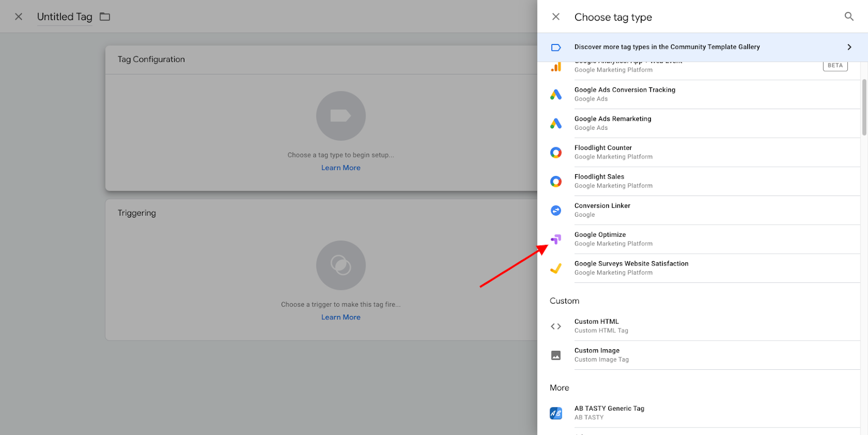Click the Custom HTML code brackets icon
This screenshot has width=868, height=435.
pyautogui.click(x=556, y=326)
